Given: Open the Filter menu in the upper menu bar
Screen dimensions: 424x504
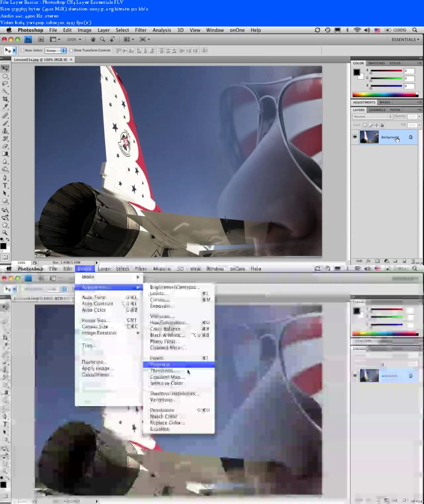Looking at the screenshot, I should (141, 30).
